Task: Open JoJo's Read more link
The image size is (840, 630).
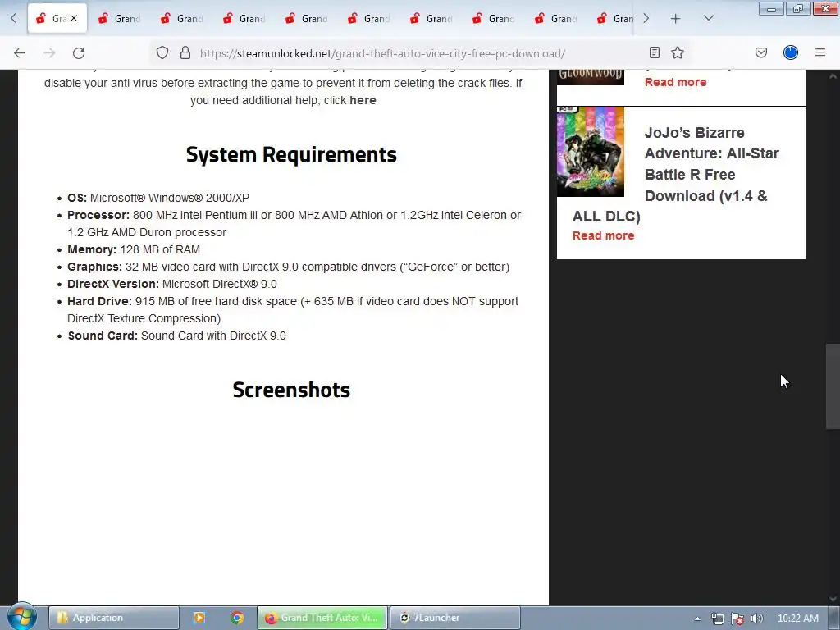Action: click(603, 235)
